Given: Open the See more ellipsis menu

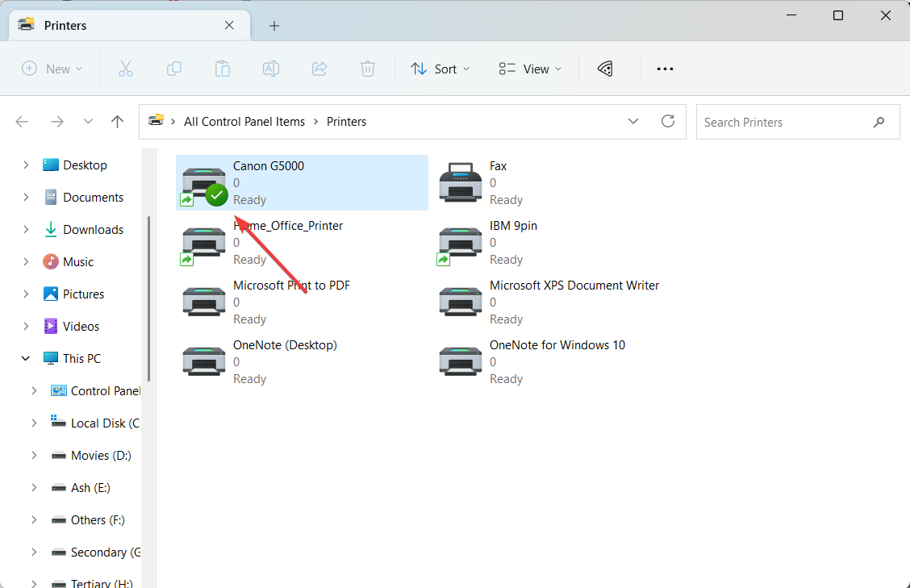Looking at the screenshot, I should 665,69.
